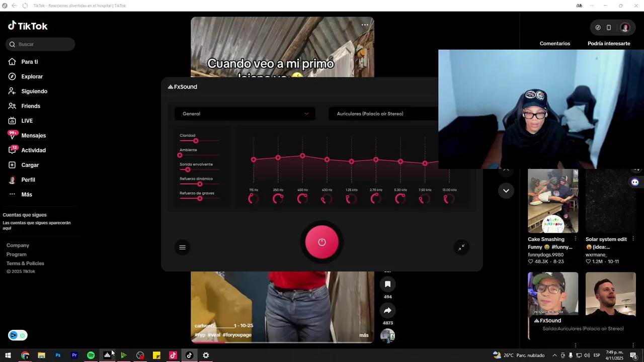Click the TikTok coins icon in header
This screenshot has height=362, width=644.
pos(598,28)
